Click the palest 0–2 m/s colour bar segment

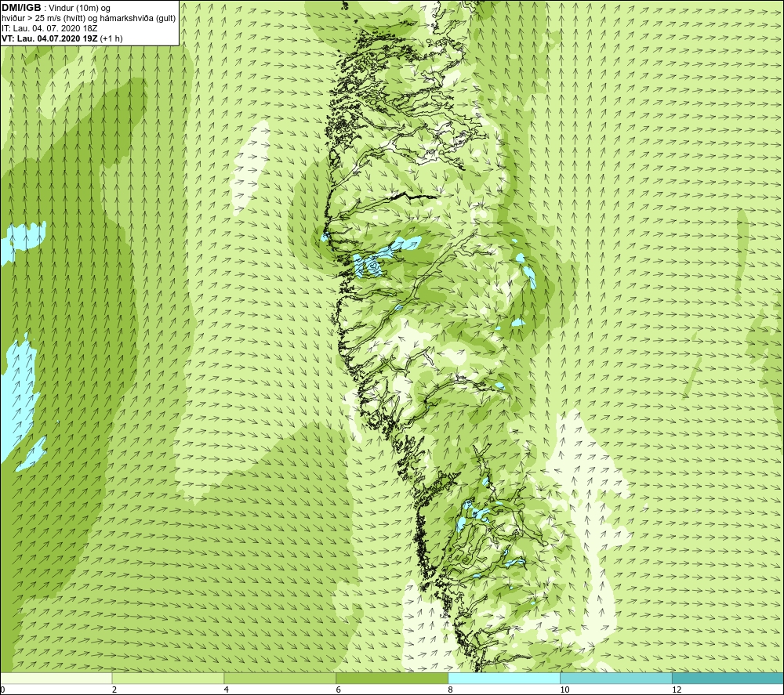56,678
